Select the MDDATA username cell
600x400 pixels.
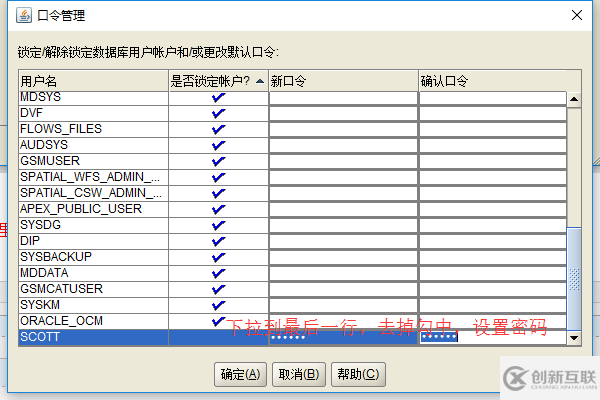(93, 273)
